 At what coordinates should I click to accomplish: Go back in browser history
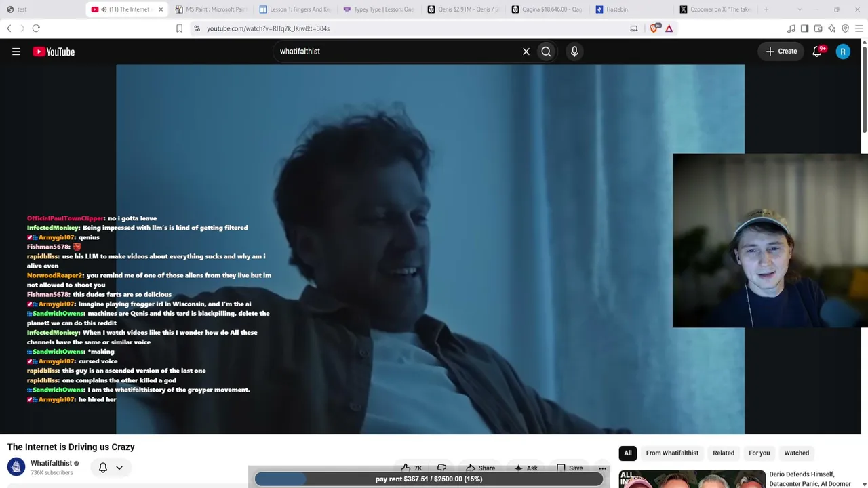[9, 28]
